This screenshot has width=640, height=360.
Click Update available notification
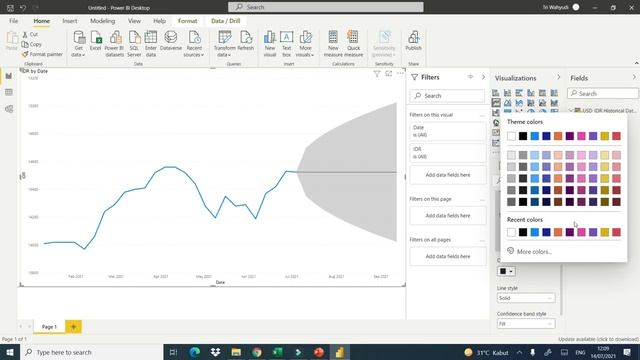click(x=598, y=339)
